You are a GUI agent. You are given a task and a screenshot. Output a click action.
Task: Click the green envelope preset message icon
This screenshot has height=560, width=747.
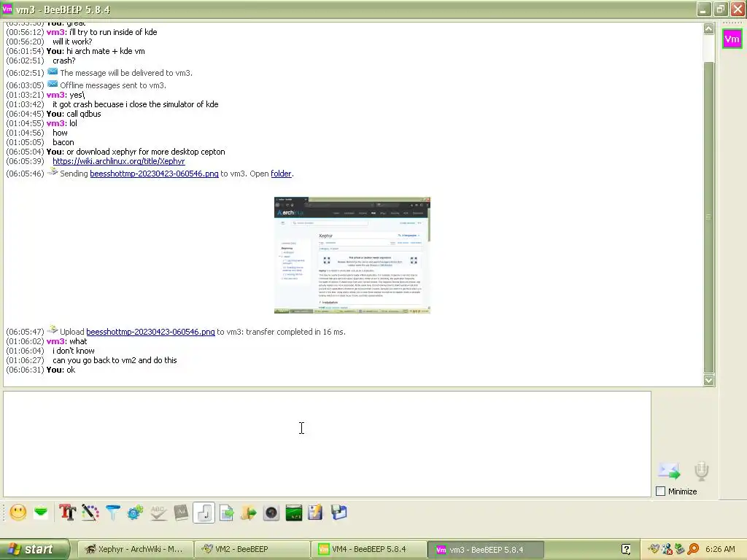click(42, 513)
